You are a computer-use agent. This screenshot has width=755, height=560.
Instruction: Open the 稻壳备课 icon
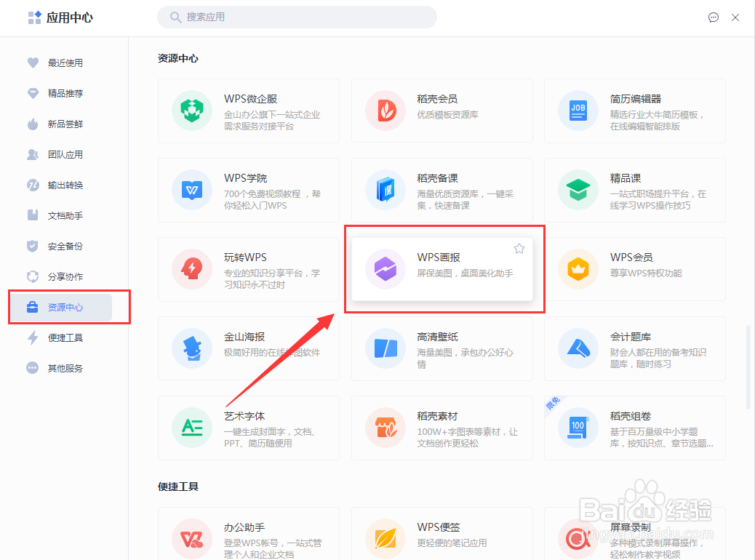coord(386,190)
